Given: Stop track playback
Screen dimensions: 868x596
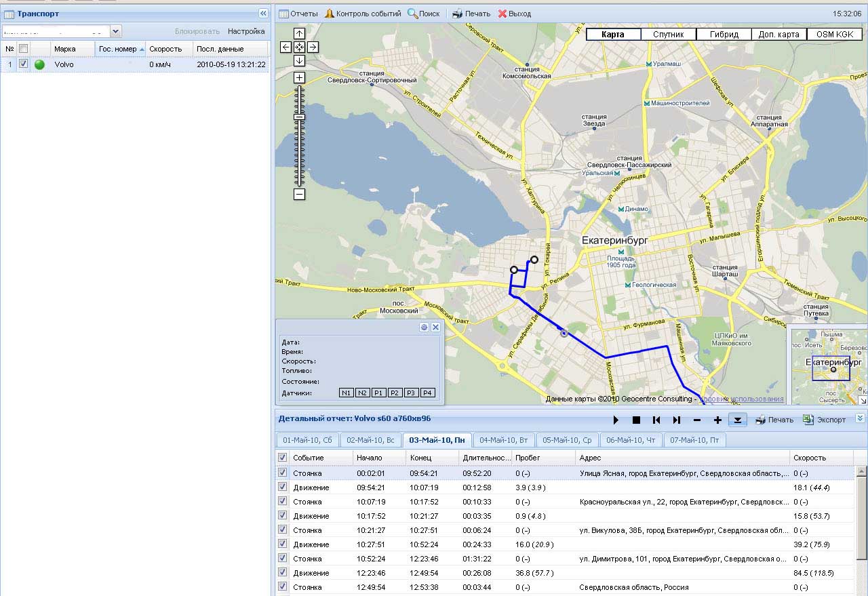Looking at the screenshot, I should tap(636, 420).
